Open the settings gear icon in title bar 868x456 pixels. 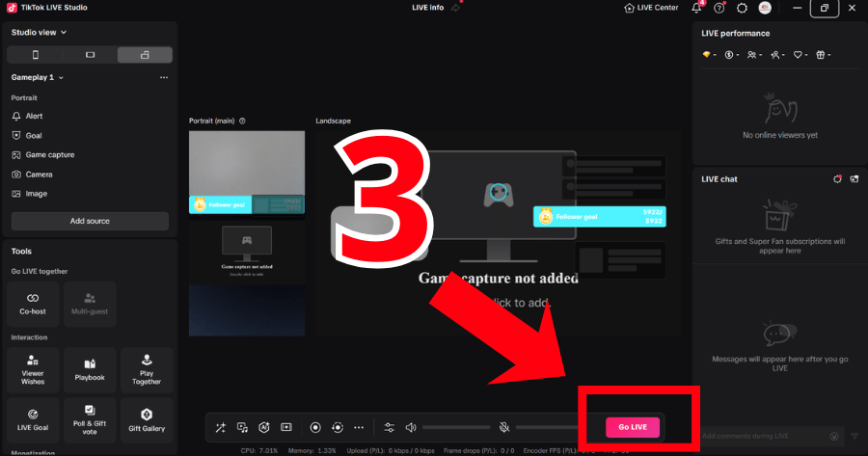[x=742, y=8]
